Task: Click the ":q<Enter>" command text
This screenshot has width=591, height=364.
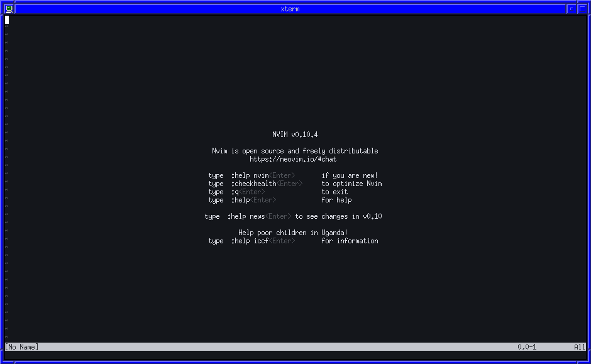Action: (248, 192)
